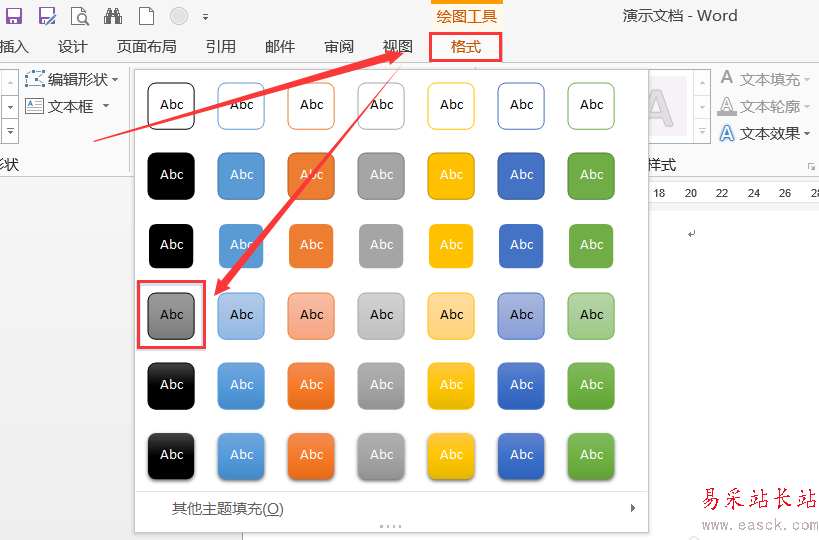This screenshot has width=819, height=540.
Task: Apply fourth-row pale periwinkle blue style
Action: tap(521, 316)
